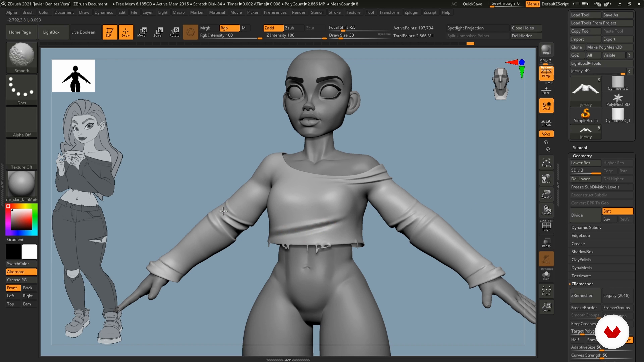Viewport: 644px width, 362px height.
Task: Open the Transform menu
Action: tap(389, 12)
